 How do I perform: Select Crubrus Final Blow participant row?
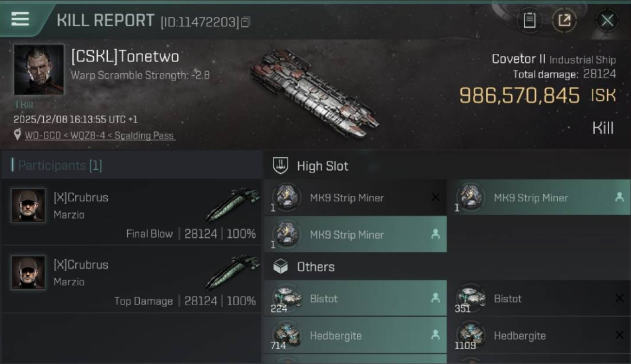click(132, 212)
